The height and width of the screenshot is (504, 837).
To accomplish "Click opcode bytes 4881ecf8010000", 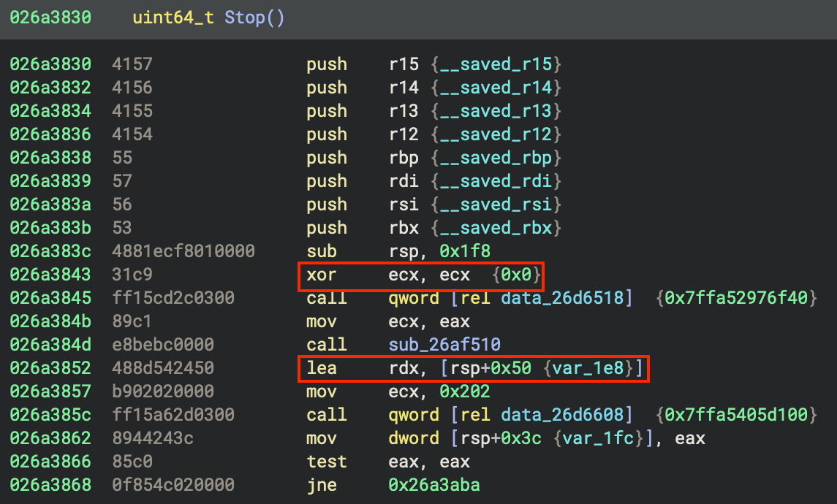I will click(183, 251).
